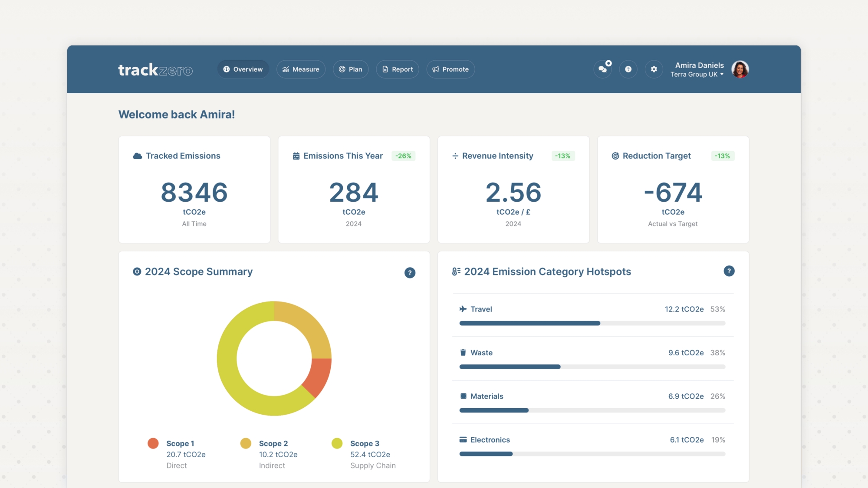The width and height of the screenshot is (868, 488).
Task: Click the Tracked Emissions cloud icon
Action: 138,156
